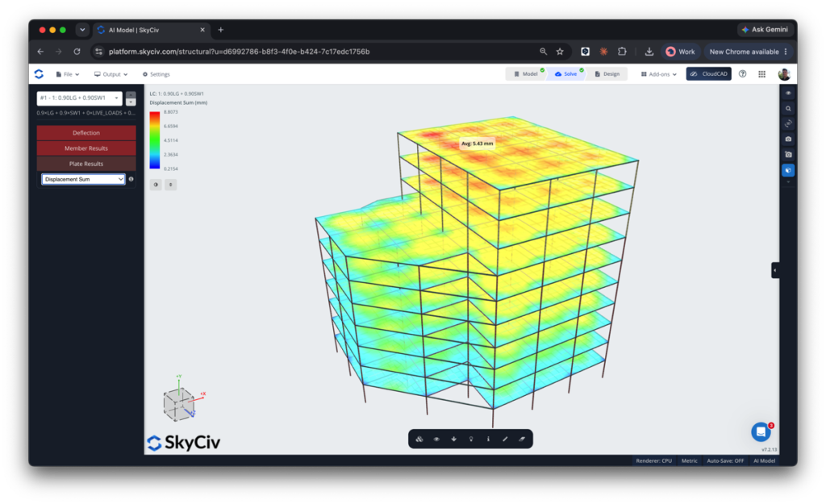This screenshot has height=504, width=826.
Task: Click the up-down arrows button under the legend
Action: tap(171, 185)
